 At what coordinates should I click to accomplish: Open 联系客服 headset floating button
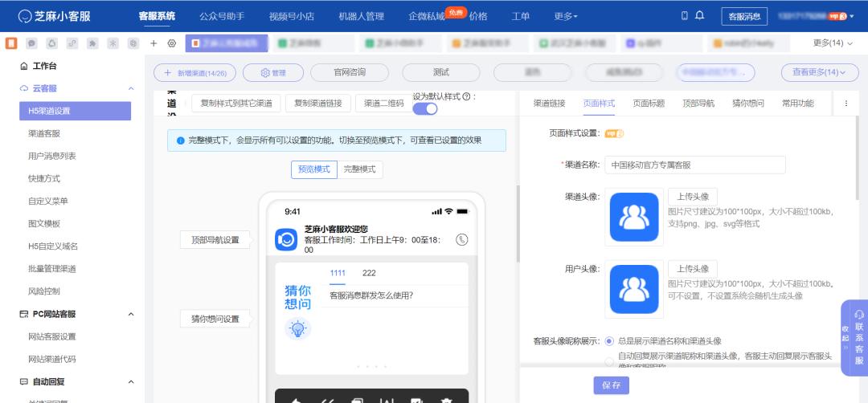[x=859, y=338]
